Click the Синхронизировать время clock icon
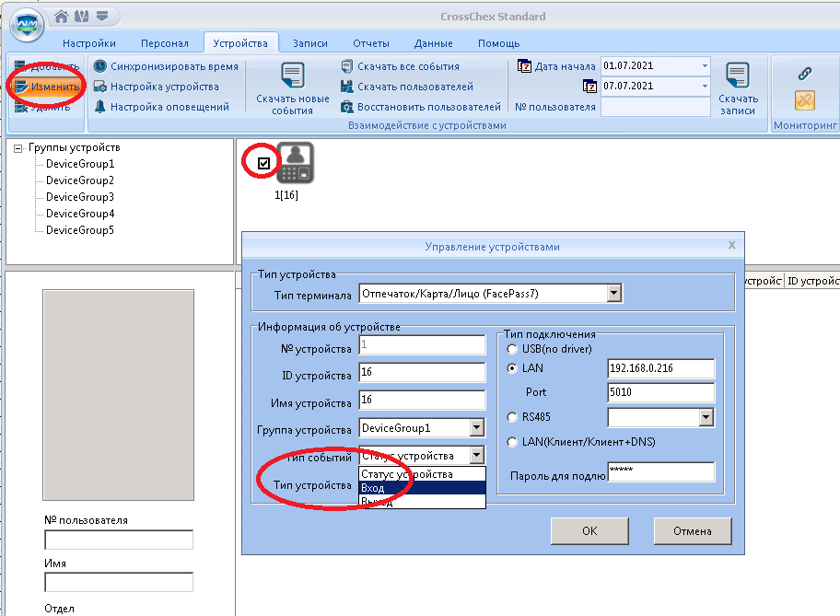840x616 pixels. point(100,66)
